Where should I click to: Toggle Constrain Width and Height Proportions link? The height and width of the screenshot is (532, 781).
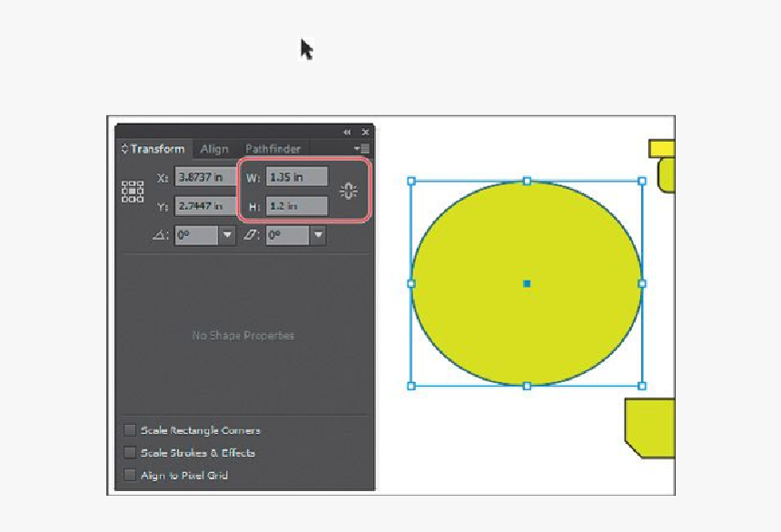[x=348, y=191]
